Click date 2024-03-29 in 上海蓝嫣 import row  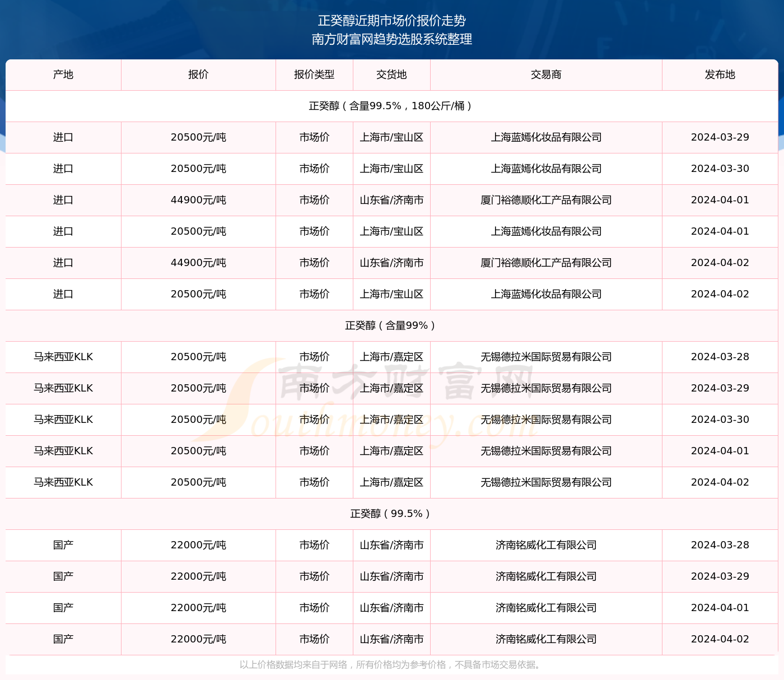(720, 137)
